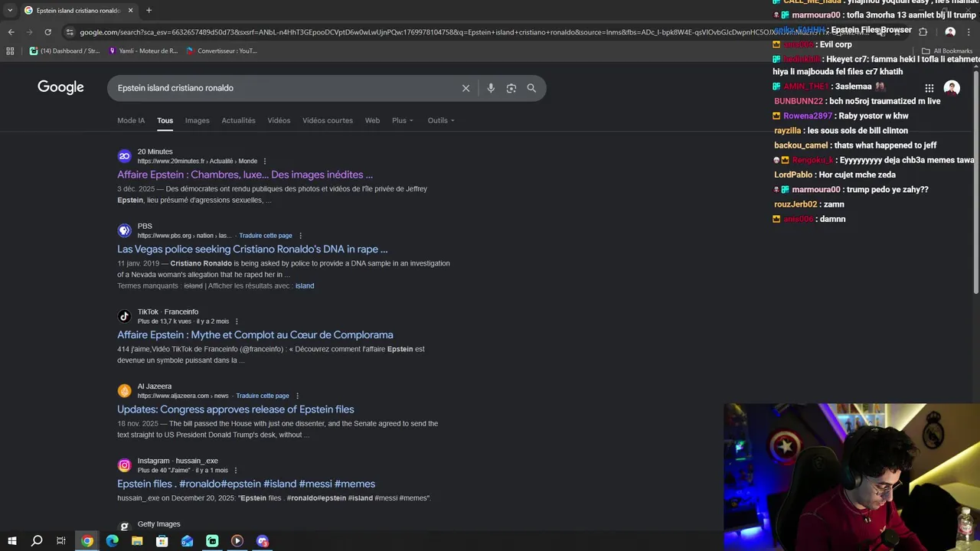
Task: Switch to the Vidéos tab
Action: click(x=279, y=121)
